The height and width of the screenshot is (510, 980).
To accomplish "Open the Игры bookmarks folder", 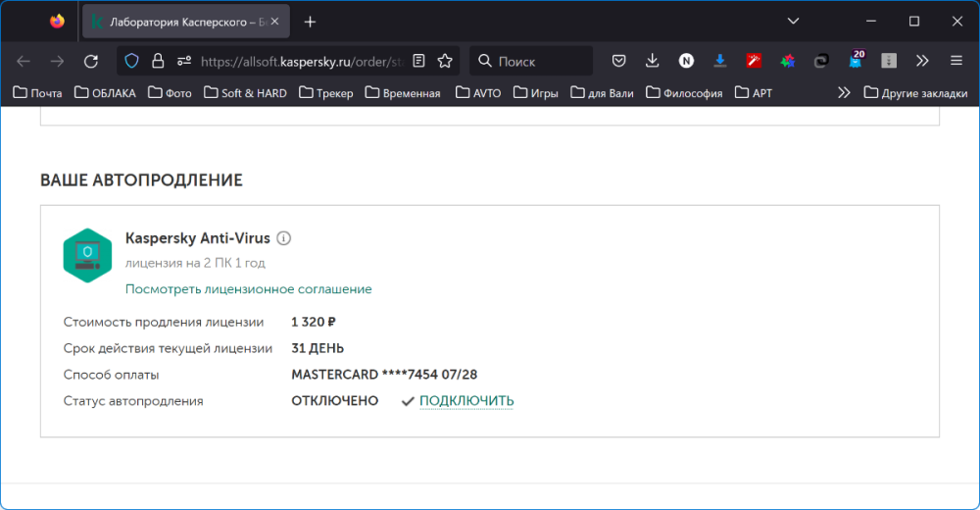I will pyautogui.click(x=536, y=92).
